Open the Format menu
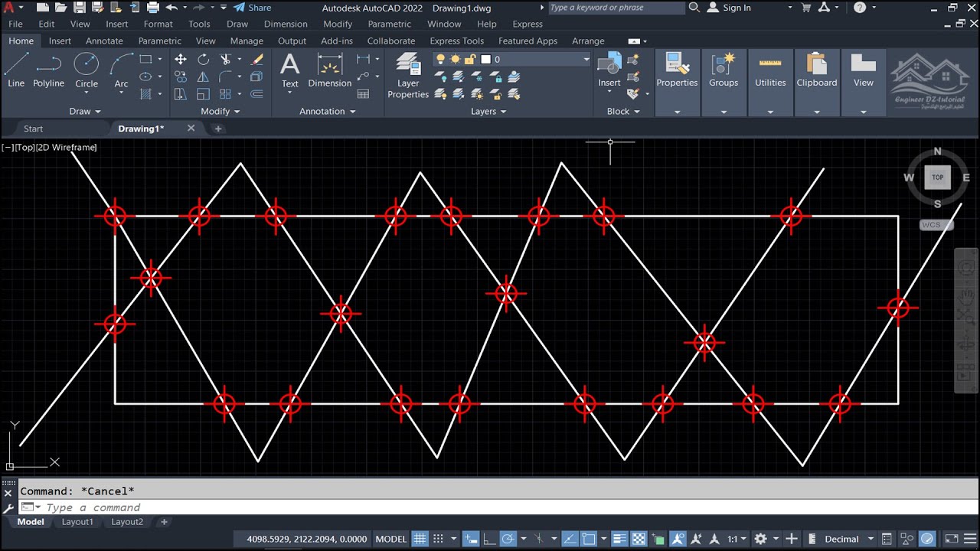Viewport: 980px width, 551px height. click(x=158, y=24)
